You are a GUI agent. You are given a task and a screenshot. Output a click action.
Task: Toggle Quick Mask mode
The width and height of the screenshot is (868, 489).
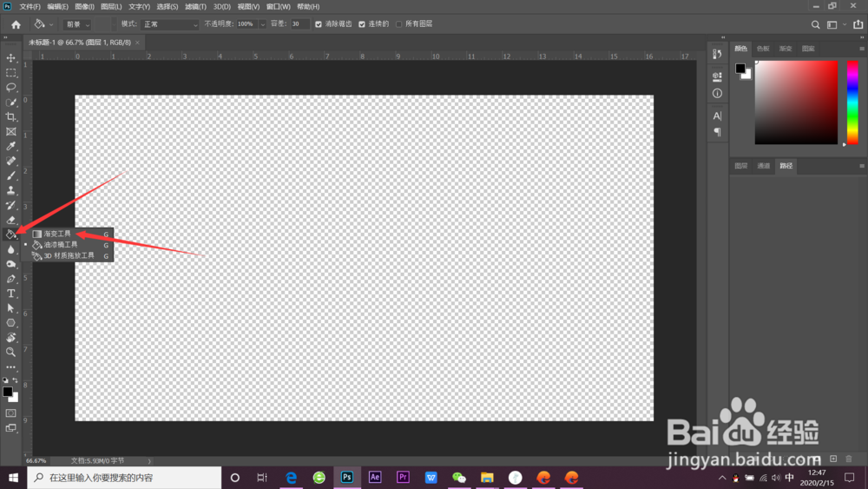(10, 413)
